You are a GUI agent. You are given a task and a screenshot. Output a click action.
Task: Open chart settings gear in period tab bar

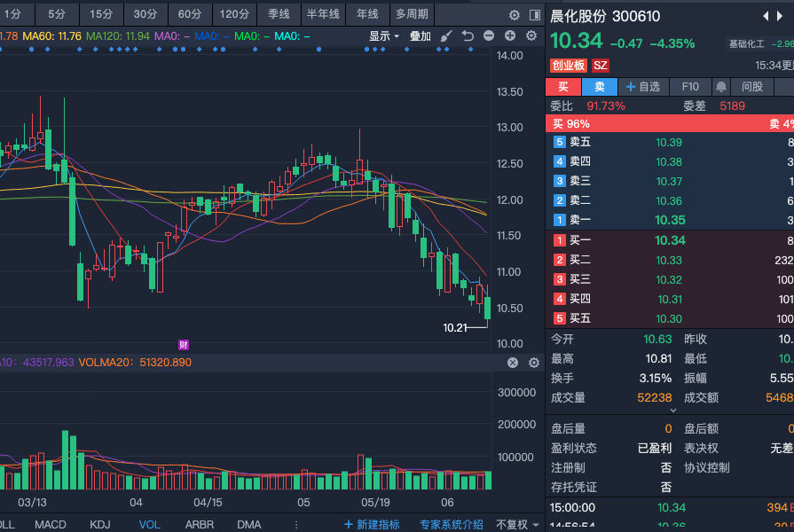tap(514, 15)
